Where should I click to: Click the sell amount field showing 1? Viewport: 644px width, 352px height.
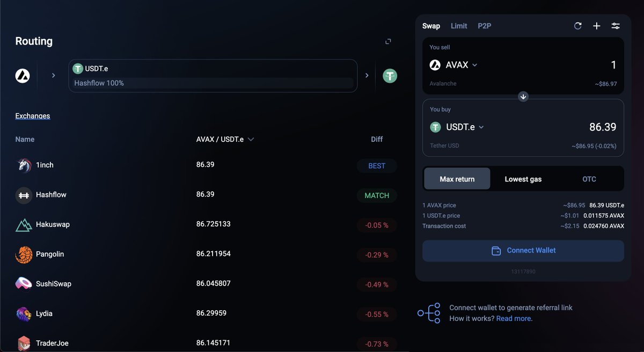coord(613,65)
